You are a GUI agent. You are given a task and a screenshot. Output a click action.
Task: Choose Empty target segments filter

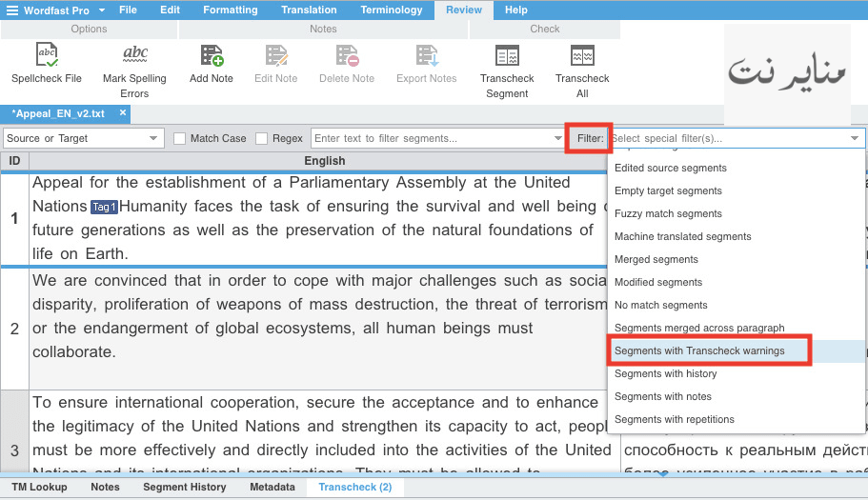(668, 190)
